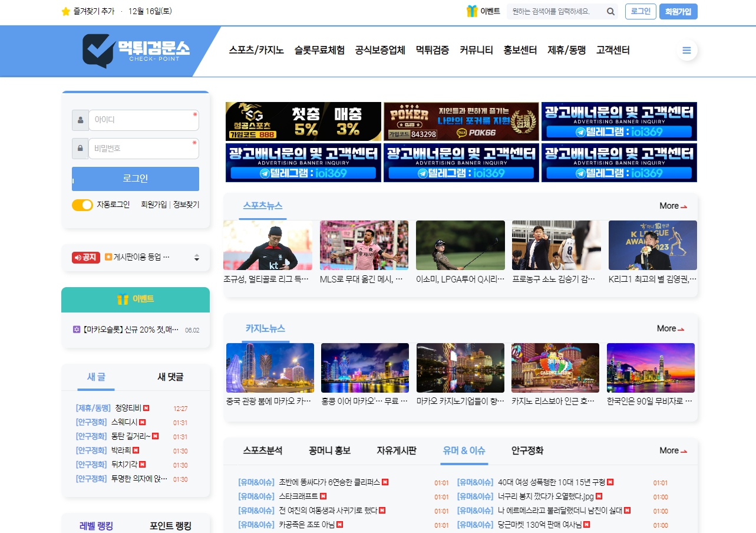
Task: Click into the 비밀번호 password field
Action: point(144,149)
